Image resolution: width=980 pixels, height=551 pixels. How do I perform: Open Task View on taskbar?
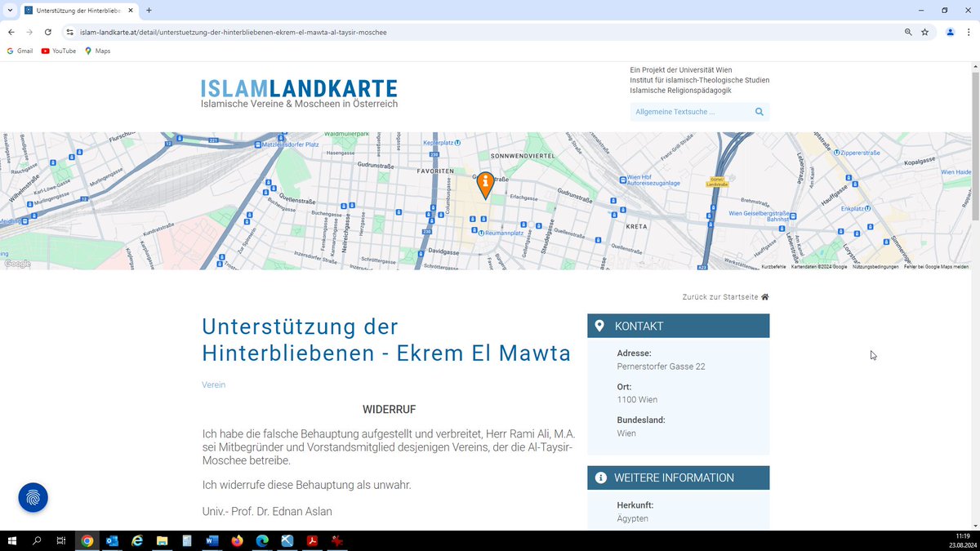61,540
